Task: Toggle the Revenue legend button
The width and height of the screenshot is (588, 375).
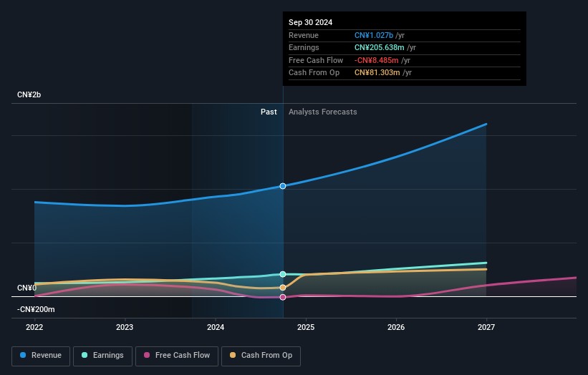Action: click(41, 356)
